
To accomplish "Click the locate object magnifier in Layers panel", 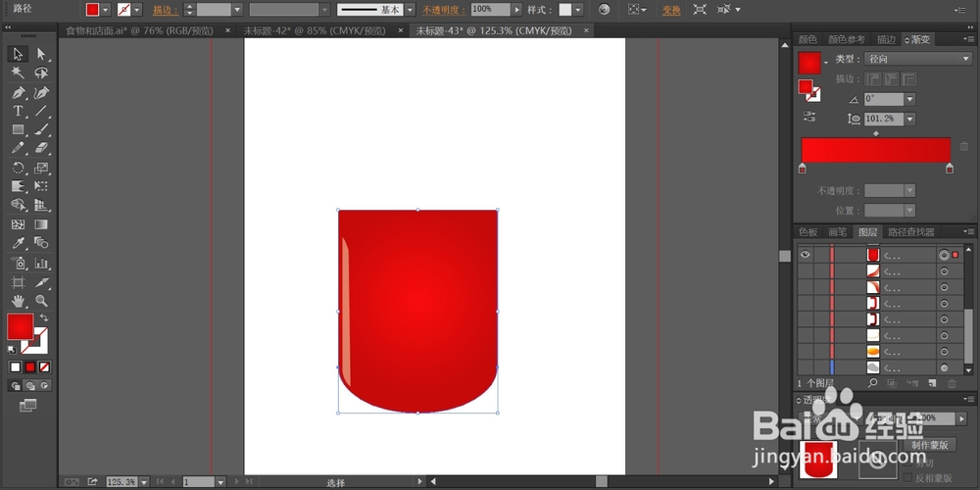I will coord(872,382).
